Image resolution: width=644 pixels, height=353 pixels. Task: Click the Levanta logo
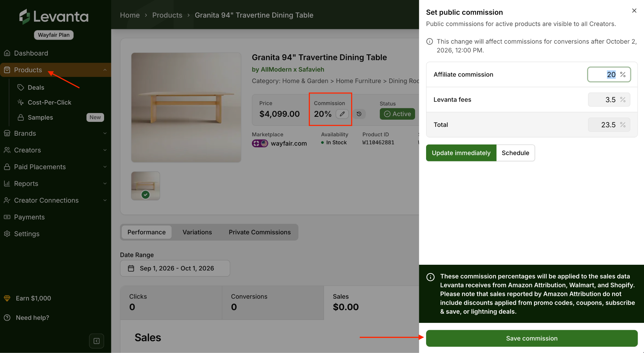pos(54,16)
